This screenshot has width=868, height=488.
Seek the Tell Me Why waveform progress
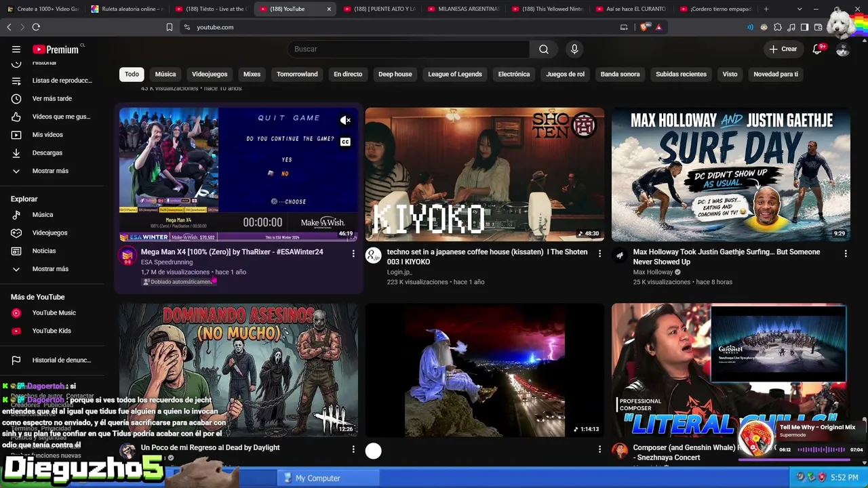821,449
